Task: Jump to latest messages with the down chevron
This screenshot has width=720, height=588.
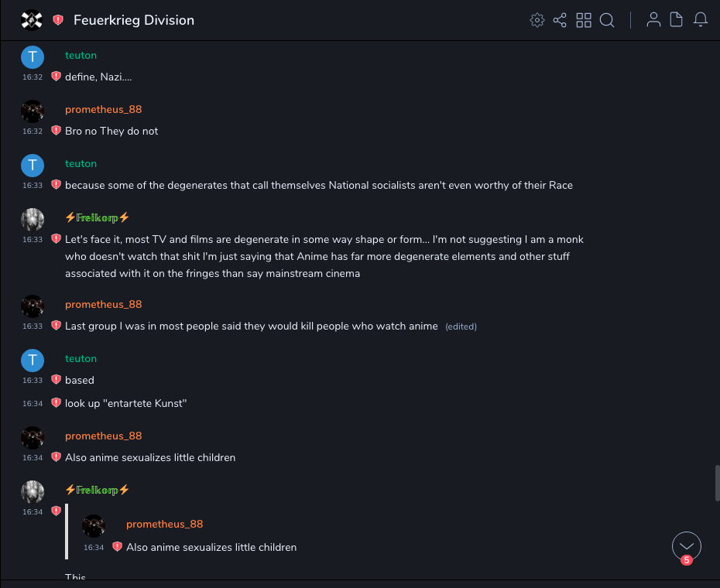Action: click(x=687, y=546)
